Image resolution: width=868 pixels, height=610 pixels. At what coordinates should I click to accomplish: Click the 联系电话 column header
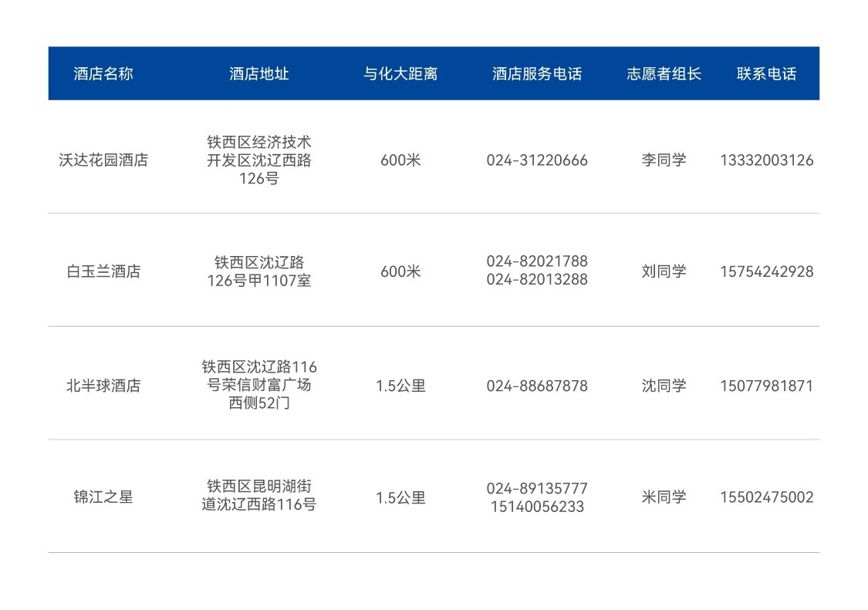click(766, 74)
